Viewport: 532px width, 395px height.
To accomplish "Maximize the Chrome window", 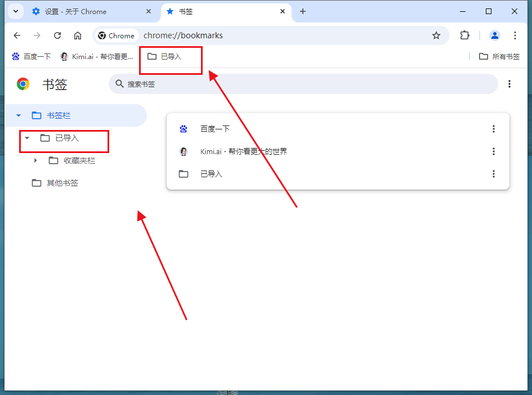I will 489,11.
